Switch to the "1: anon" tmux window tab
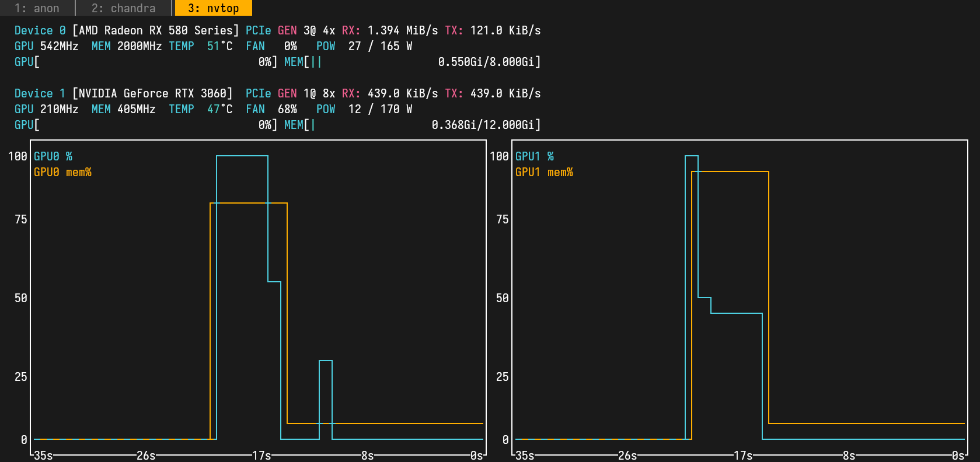The image size is (980, 462). tap(37, 8)
